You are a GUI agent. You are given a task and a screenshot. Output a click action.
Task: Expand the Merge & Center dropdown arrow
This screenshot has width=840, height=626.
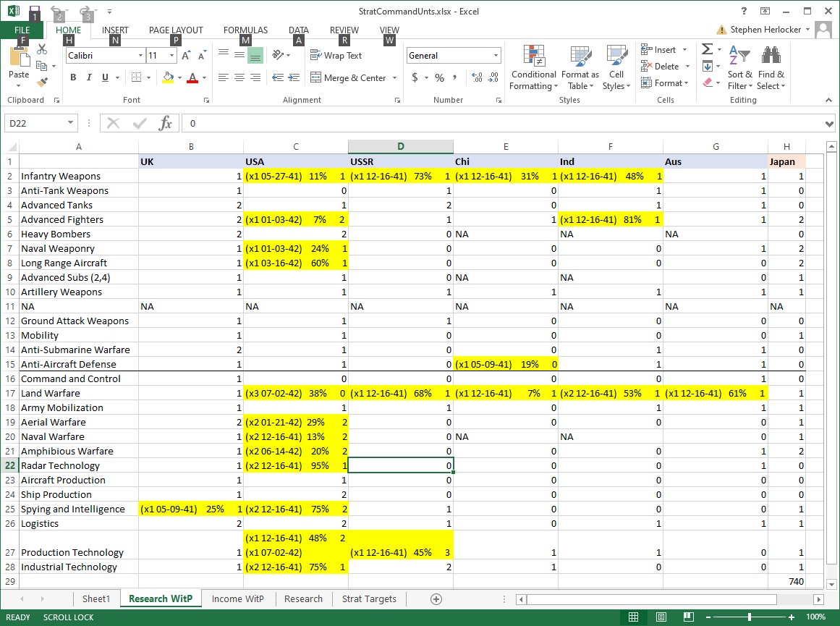395,77
